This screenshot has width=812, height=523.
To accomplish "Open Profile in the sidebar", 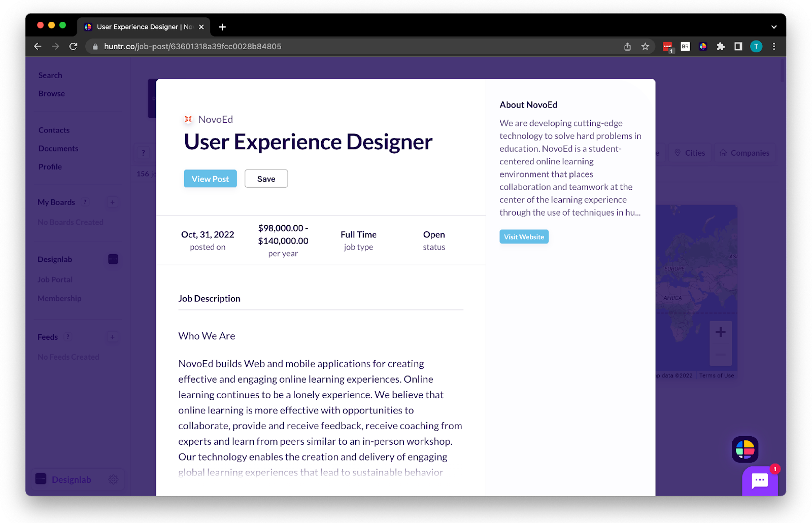I will coord(50,166).
